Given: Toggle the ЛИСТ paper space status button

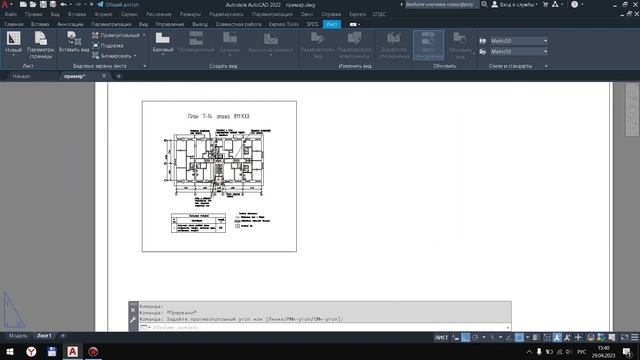Looking at the screenshot, I should [x=441, y=338].
